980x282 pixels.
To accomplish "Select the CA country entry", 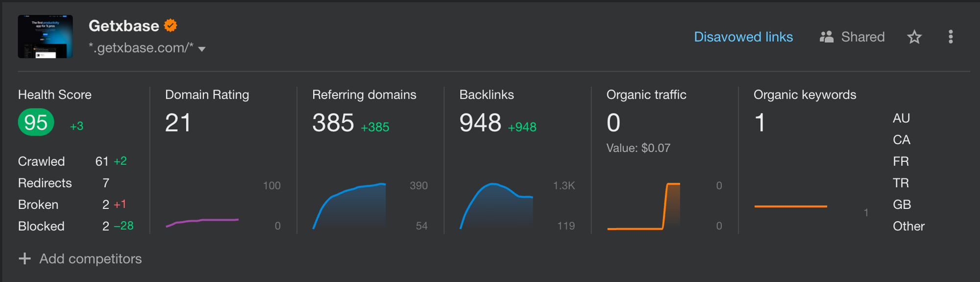I will 902,140.
